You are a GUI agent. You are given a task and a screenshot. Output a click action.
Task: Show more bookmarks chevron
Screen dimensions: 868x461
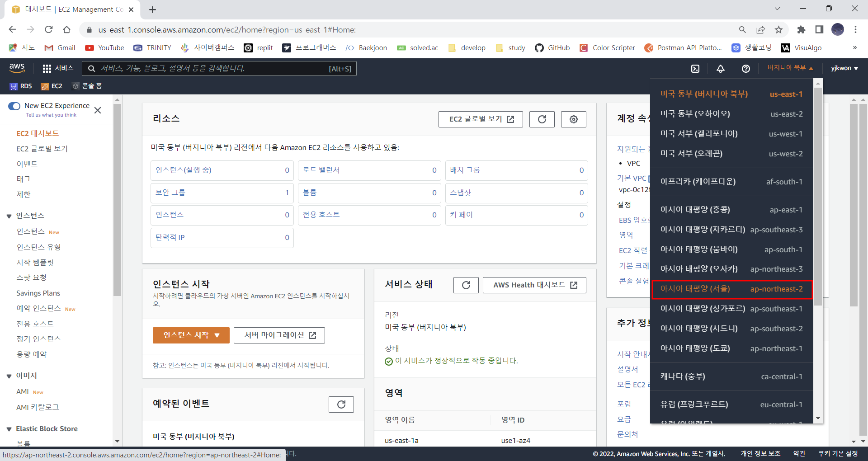pos(854,47)
